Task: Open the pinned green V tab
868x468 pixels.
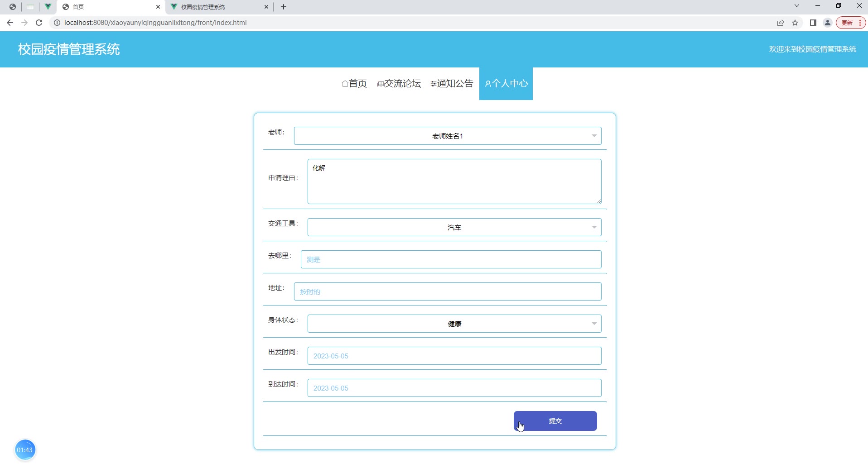Action: (48, 7)
